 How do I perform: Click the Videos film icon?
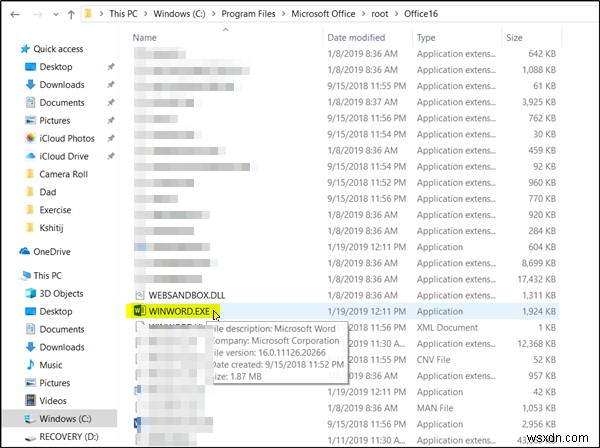30,401
